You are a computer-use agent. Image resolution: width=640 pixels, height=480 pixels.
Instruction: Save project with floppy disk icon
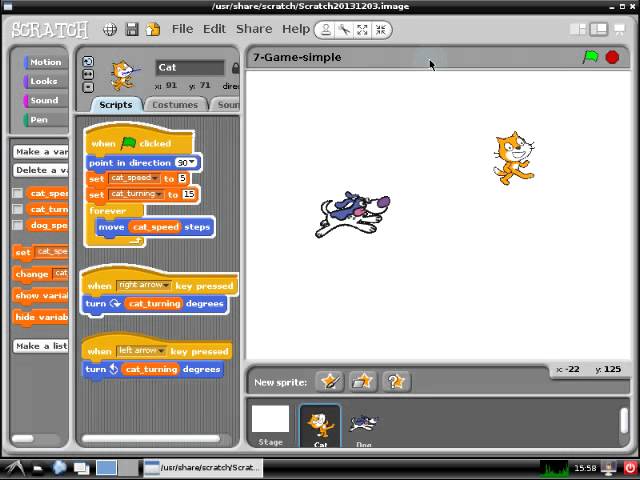click(x=132, y=29)
